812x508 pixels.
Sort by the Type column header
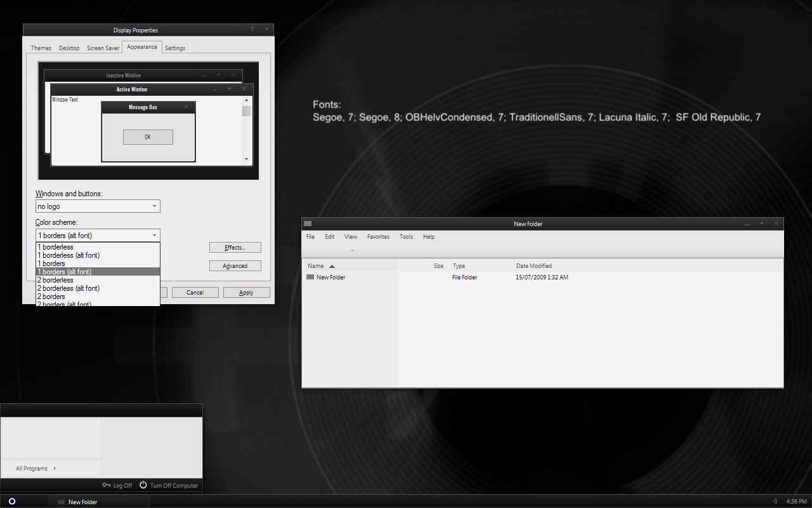pos(480,266)
